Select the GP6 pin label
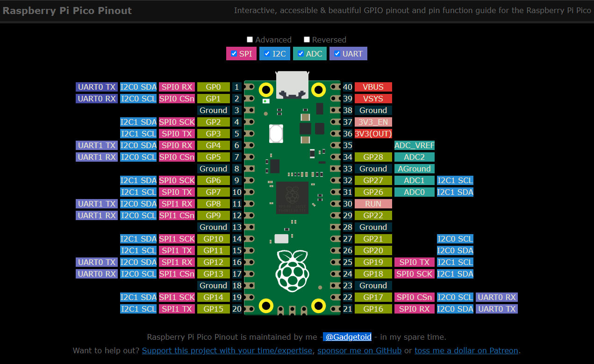594x364 pixels. click(214, 180)
